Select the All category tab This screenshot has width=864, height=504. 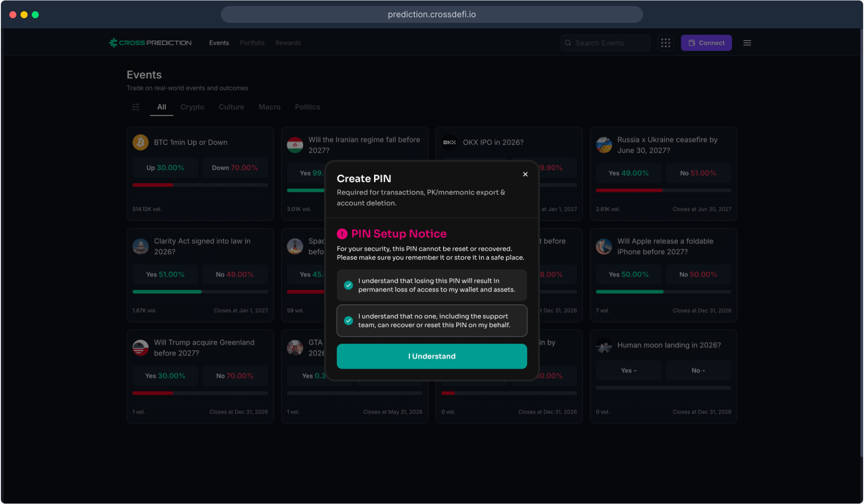(x=162, y=107)
